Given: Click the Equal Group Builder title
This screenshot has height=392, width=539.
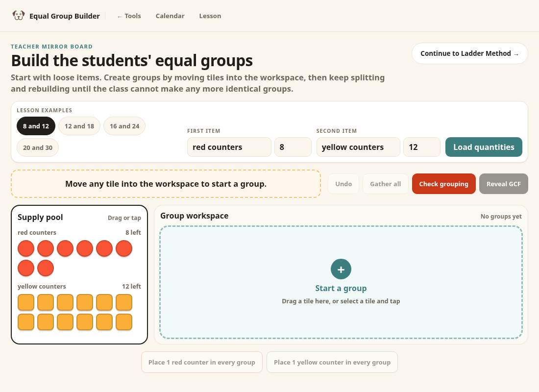Looking at the screenshot, I should coord(65,16).
